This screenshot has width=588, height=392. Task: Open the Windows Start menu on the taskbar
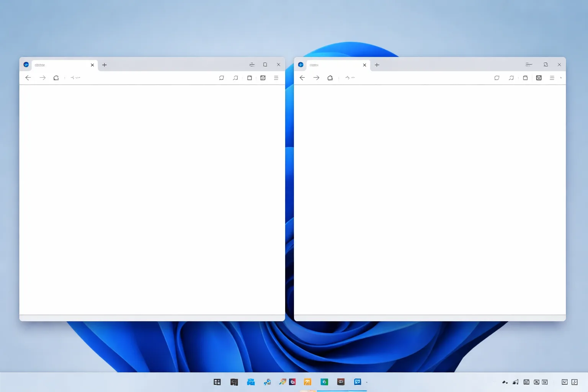[217, 382]
